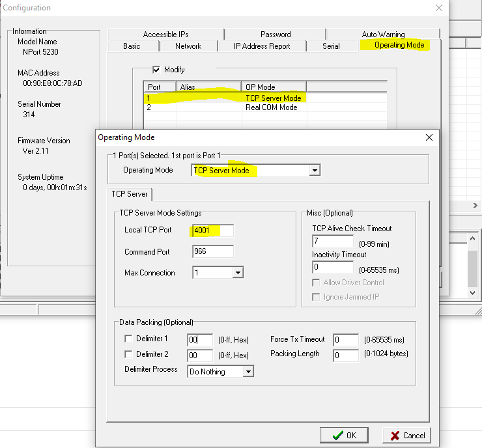This screenshot has width=482, height=448.
Task: Click the Force Tx Timeout field
Action: coord(345,340)
